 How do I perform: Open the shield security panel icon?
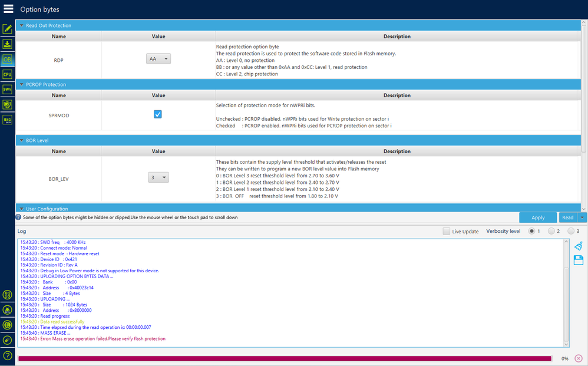[8, 105]
